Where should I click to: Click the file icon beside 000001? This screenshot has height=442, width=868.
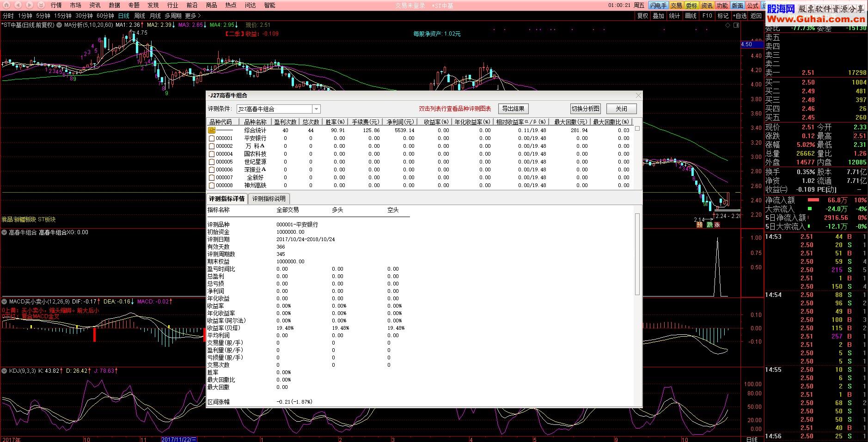coord(212,138)
